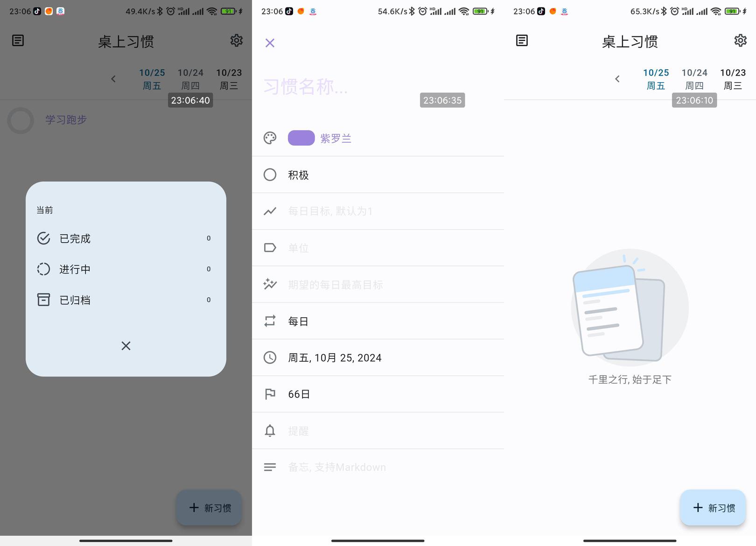Select 10/23 周三 in left screen
This screenshot has width=756, height=546.
click(229, 79)
